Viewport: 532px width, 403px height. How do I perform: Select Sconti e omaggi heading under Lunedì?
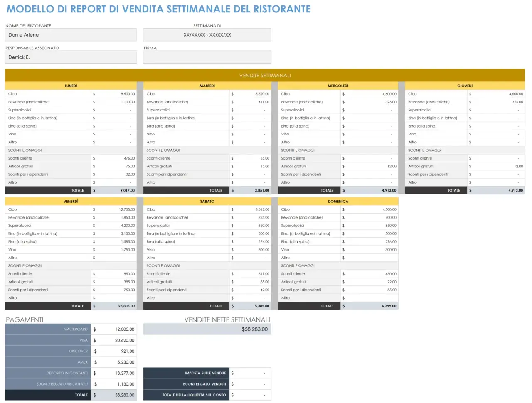(x=25, y=150)
